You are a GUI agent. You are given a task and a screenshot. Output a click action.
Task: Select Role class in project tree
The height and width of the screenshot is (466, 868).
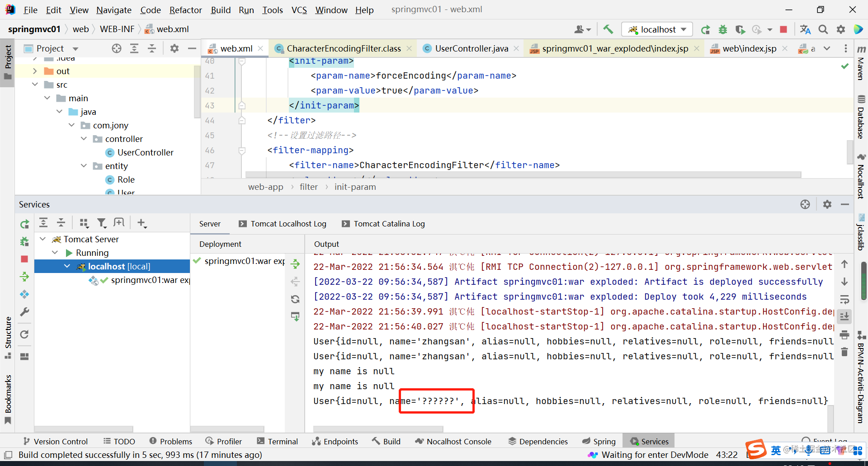[126, 179]
